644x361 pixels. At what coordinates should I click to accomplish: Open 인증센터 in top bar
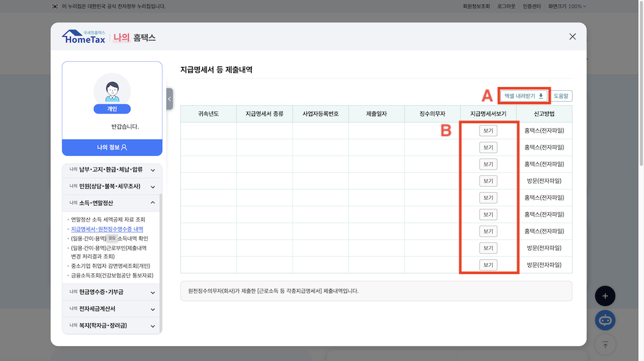point(531,6)
